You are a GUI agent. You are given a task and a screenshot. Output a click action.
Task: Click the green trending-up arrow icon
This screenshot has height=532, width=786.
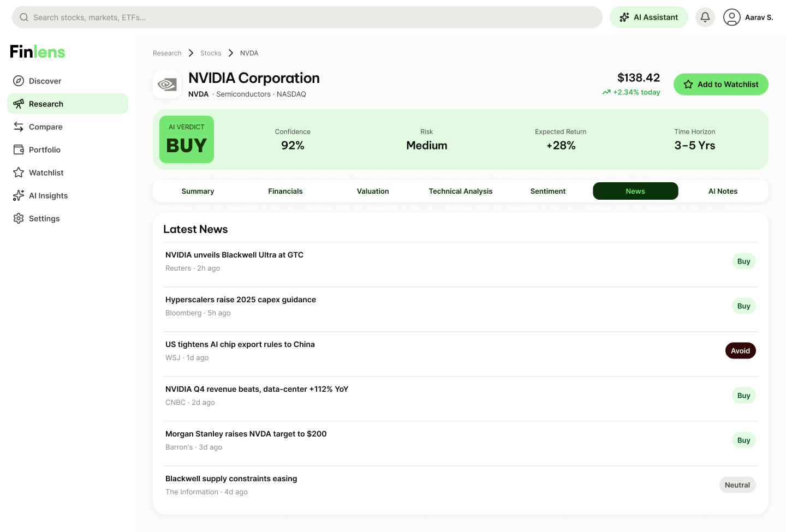click(x=606, y=92)
